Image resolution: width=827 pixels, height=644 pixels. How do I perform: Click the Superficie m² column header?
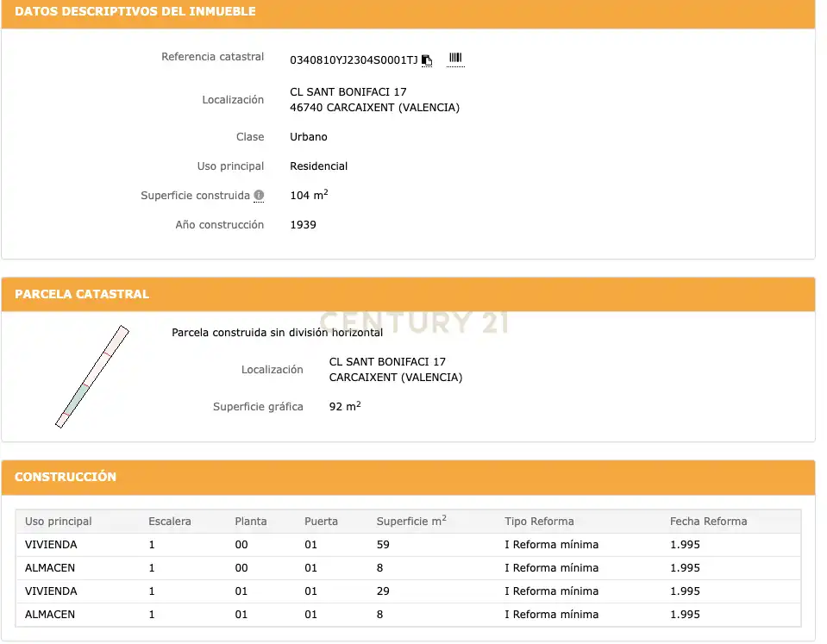coord(411,521)
